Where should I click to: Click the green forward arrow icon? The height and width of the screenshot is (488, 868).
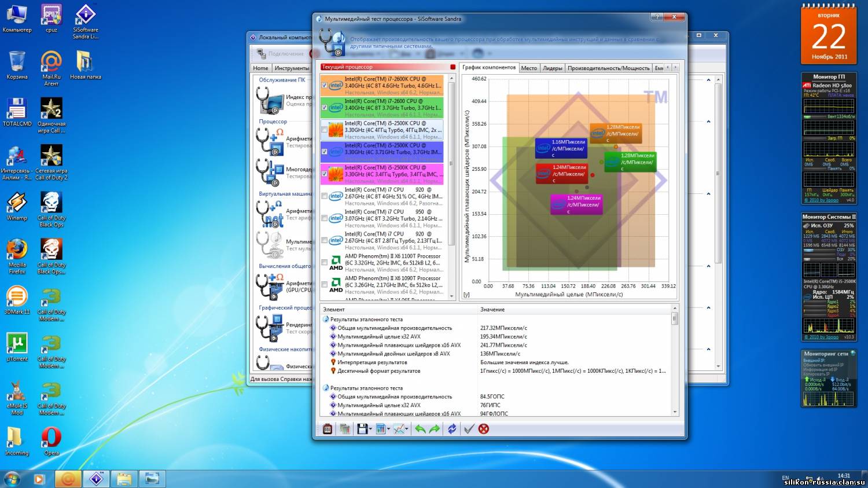pyautogui.click(x=435, y=429)
